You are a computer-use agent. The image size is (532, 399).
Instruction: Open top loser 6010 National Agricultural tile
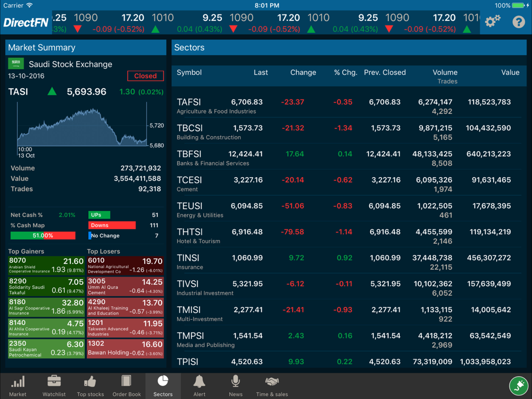[x=125, y=265]
